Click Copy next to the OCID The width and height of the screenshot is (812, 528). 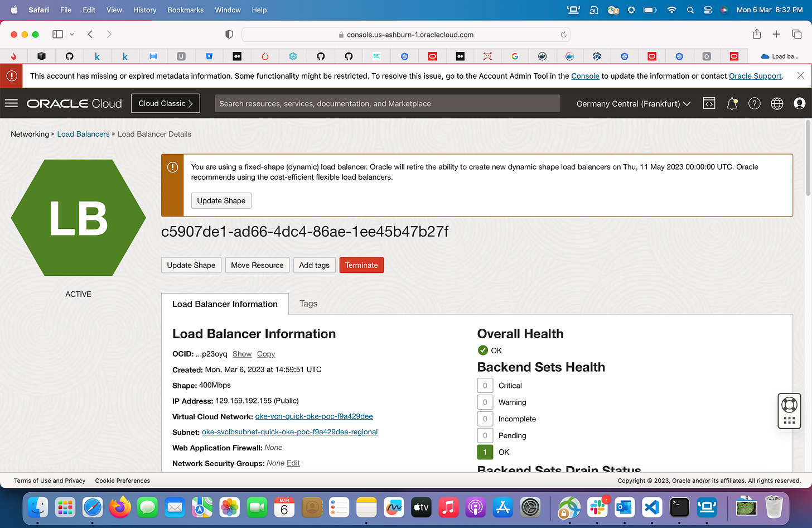(x=266, y=354)
